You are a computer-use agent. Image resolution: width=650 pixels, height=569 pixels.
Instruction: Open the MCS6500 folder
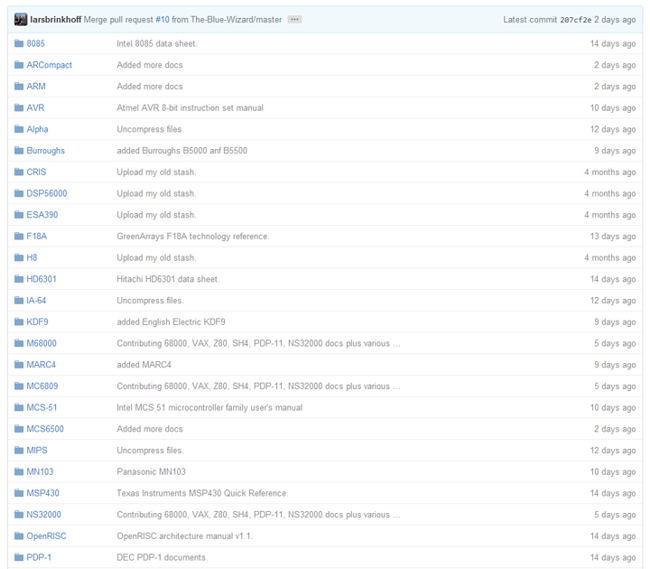45,429
